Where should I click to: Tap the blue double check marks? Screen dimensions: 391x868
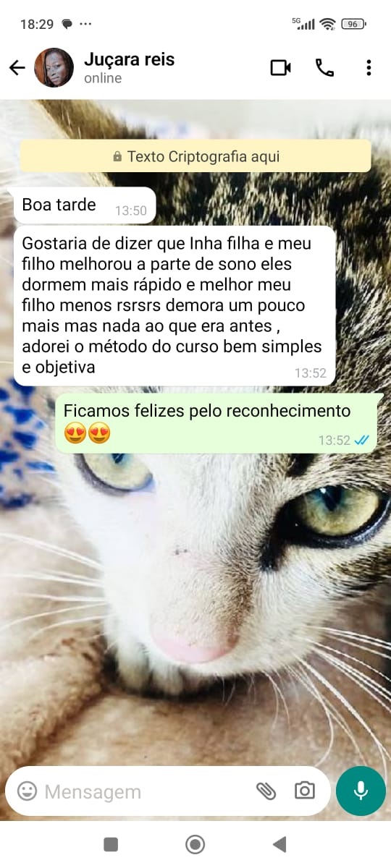[x=362, y=440]
